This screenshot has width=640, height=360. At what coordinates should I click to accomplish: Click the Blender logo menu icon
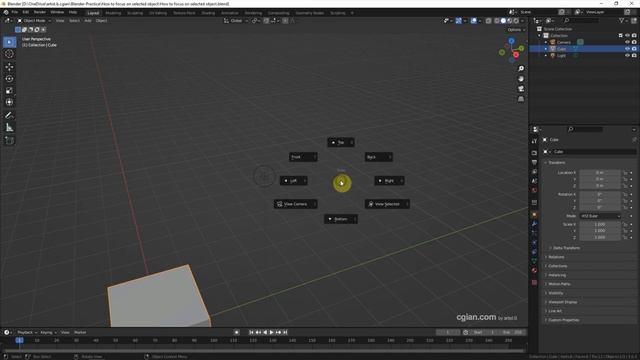pyautogui.click(x=6, y=13)
